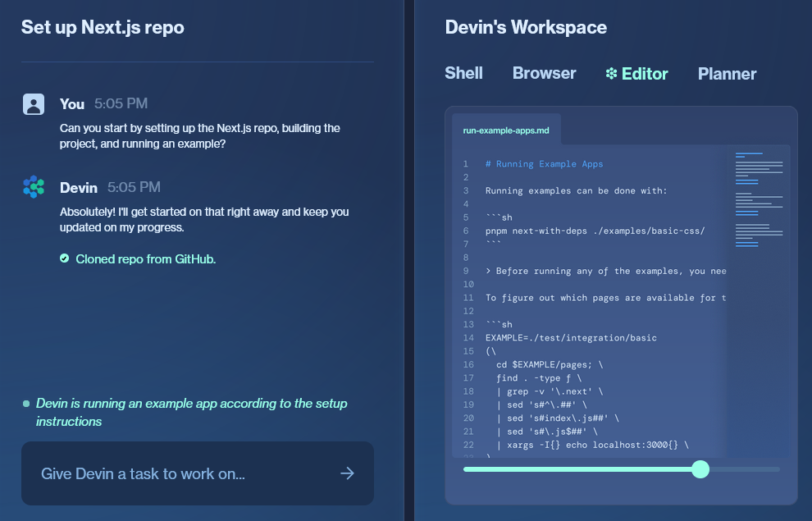
Task: Click the 'Devin is running an example app' status
Action: click(x=192, y=412)
